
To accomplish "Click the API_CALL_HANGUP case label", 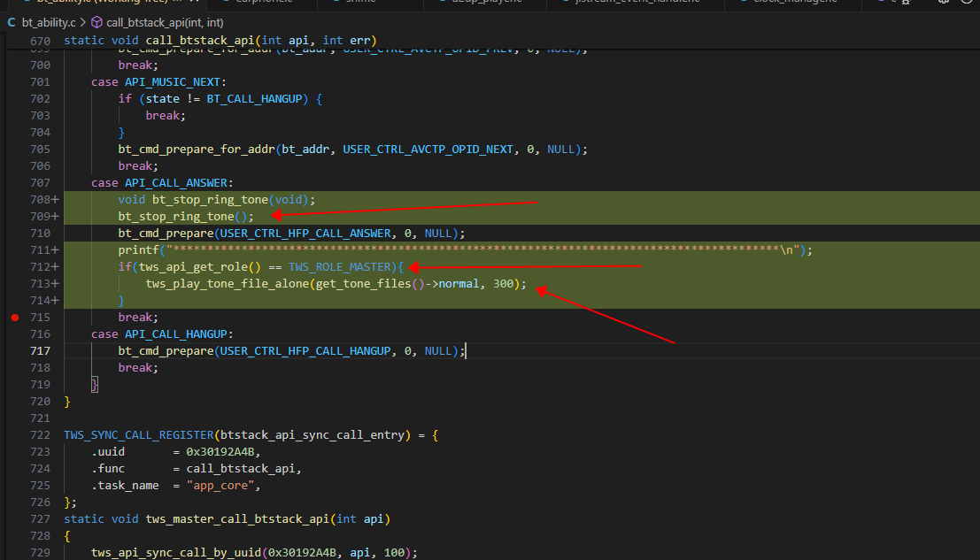I will 175,334.
